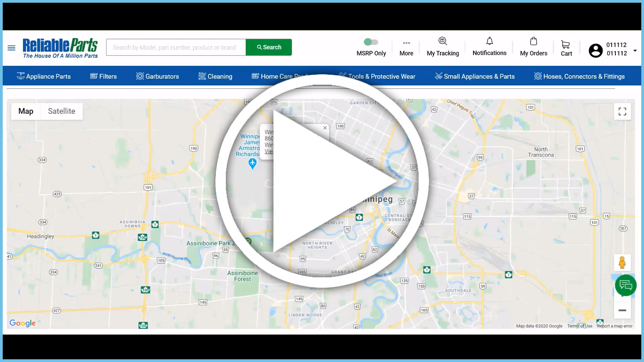Click the account profile avatar
The height and width of the screenshot is (362, 644).
point(595,50)
